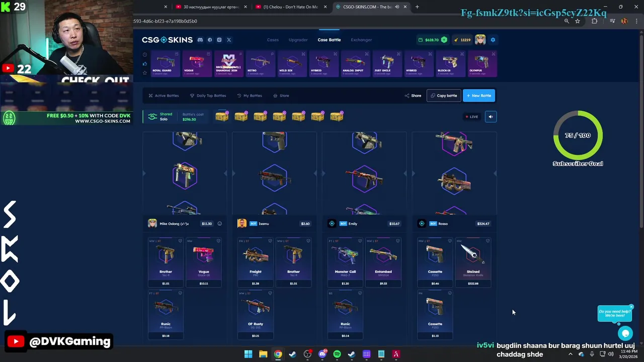Open the Instagram link in the site header

point(219,40)
